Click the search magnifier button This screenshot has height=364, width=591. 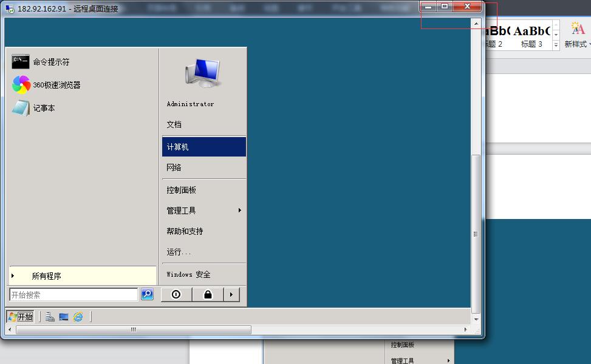(x=148, y=294)
